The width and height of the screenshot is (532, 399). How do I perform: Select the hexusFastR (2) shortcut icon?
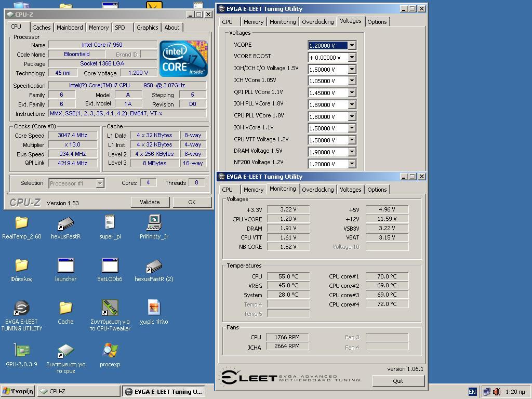[x=154, y=266]
